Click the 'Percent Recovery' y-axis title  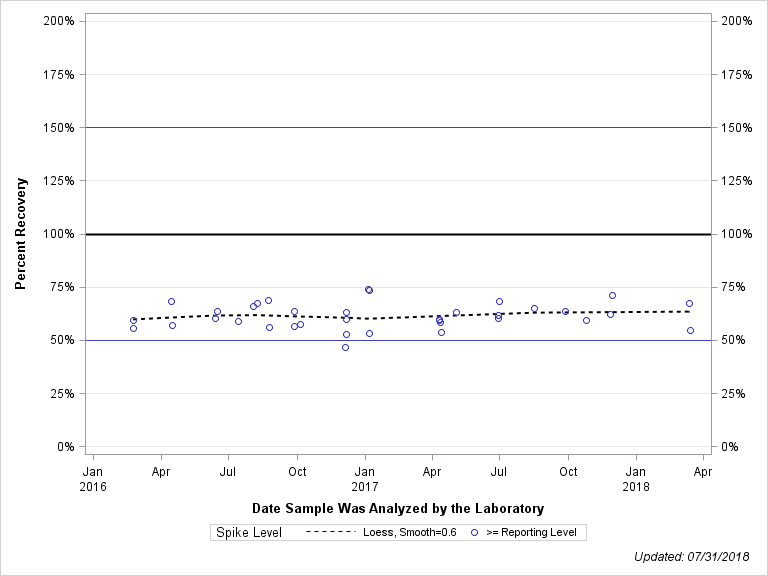(20, 234)
